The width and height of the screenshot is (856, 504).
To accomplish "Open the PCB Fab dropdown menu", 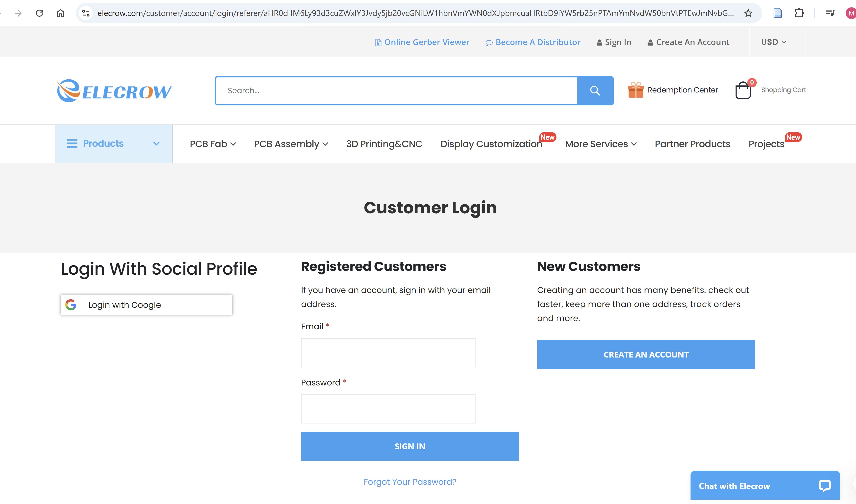I will coord(213,144).
